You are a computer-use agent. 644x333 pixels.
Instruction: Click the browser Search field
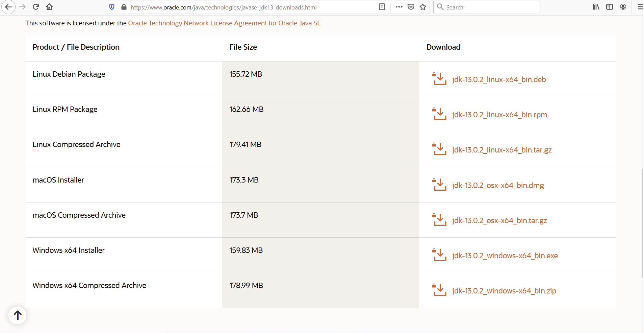[486, 7]
